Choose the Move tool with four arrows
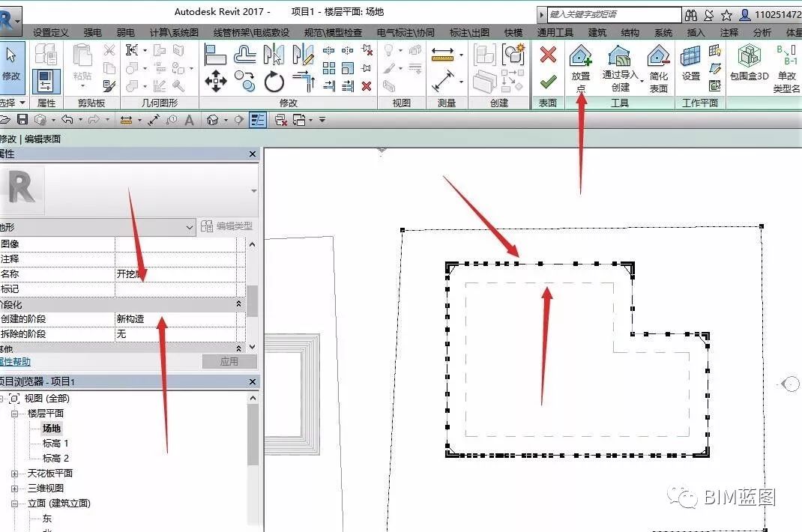This screenshot has height=532, width=802. pyautogui.click(x=216, y=81)
